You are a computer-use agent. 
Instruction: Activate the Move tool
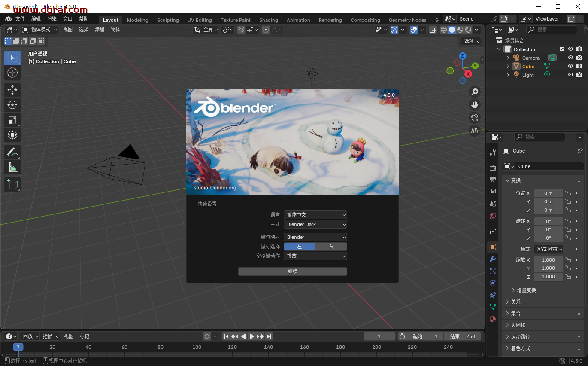pyautogui.click(x=12, y=90)
